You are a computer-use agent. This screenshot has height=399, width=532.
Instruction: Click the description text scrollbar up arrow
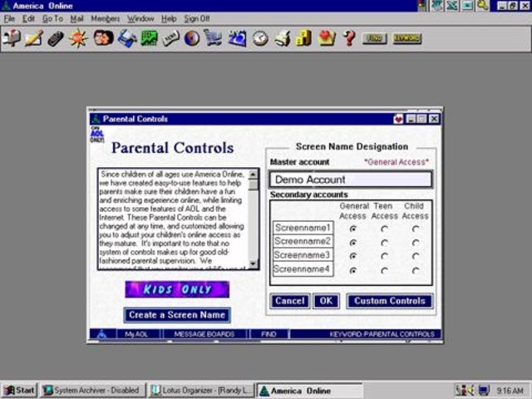coord(253,175)
